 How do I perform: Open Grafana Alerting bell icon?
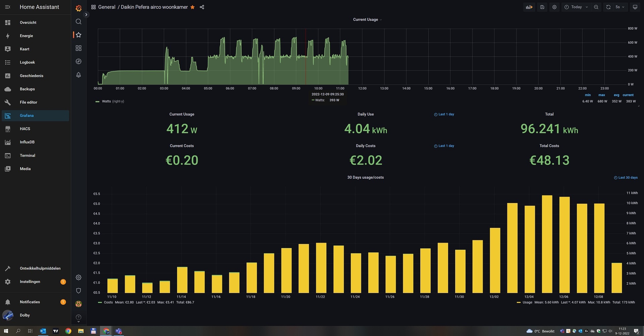tap(79, 75)
